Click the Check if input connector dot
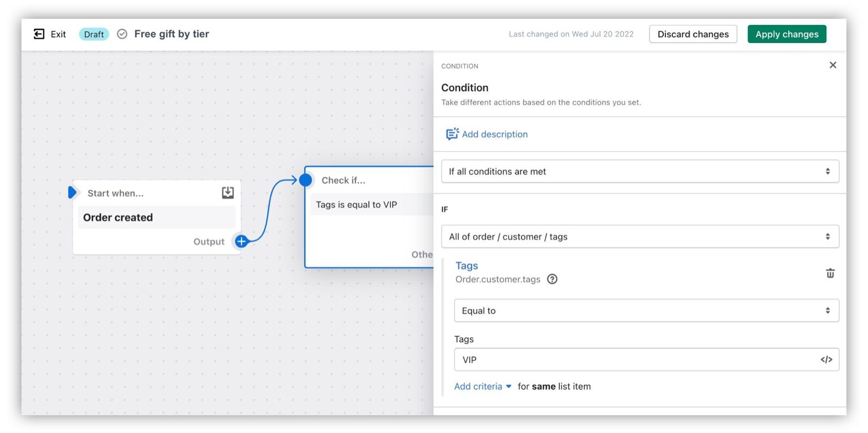 [306, 180]
